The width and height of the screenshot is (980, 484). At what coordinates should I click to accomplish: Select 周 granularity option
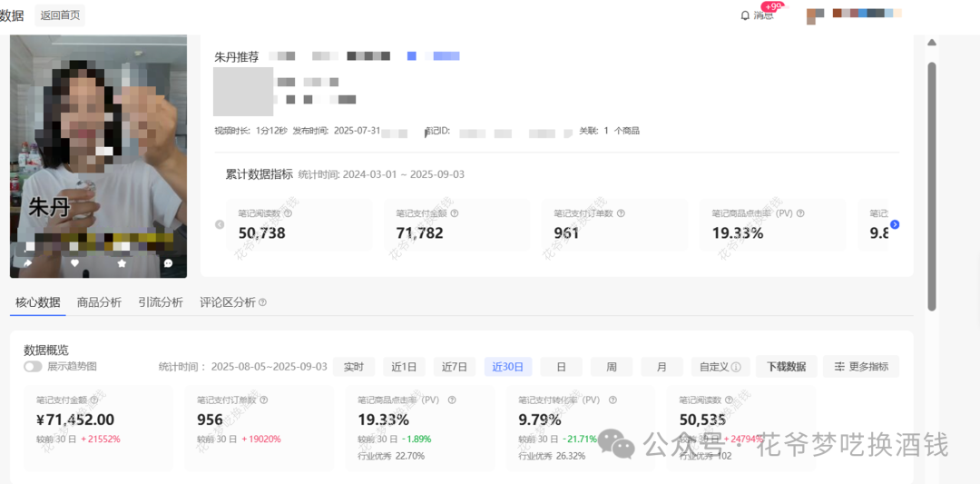(612, 367)
